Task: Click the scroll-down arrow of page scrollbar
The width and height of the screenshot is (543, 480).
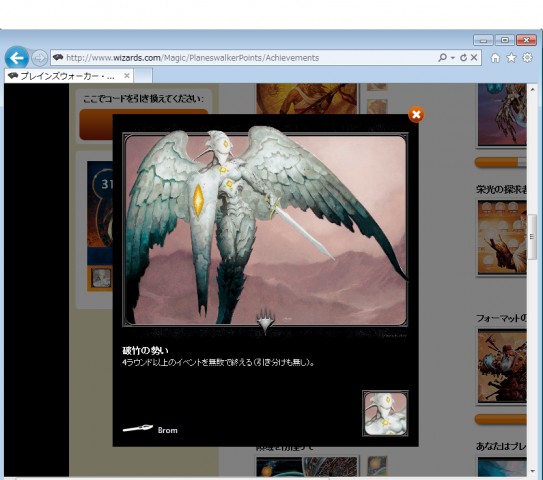Action: [x=532, y=471]
